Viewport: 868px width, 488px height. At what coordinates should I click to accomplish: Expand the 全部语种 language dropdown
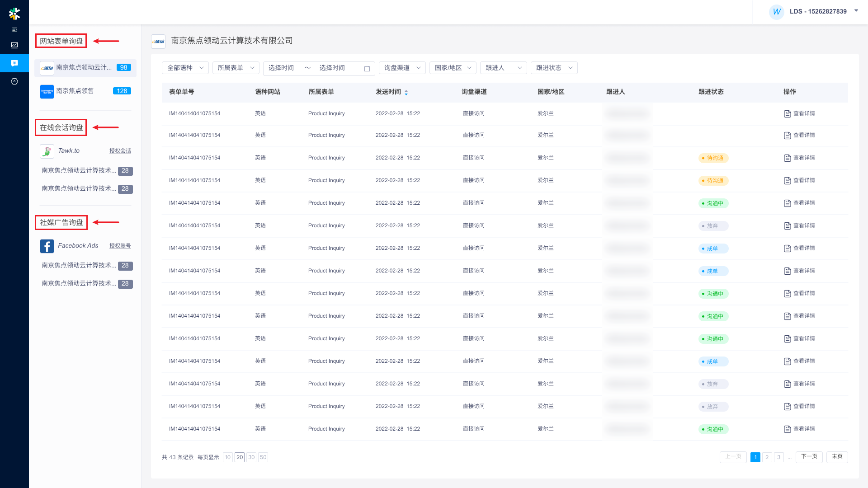point(185,68)
